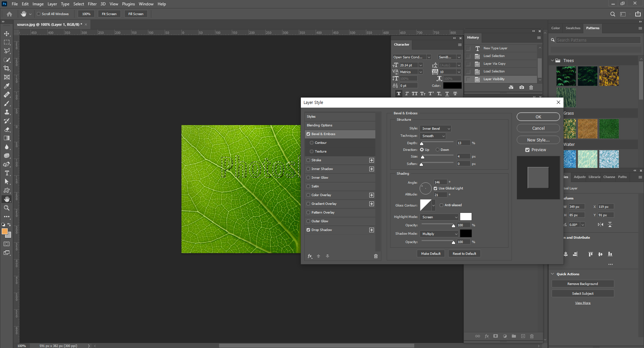The height and width of the screenshot is (348, 644).
Task: Enable the Pattern Overlay effect
Action: click(308, 213)
